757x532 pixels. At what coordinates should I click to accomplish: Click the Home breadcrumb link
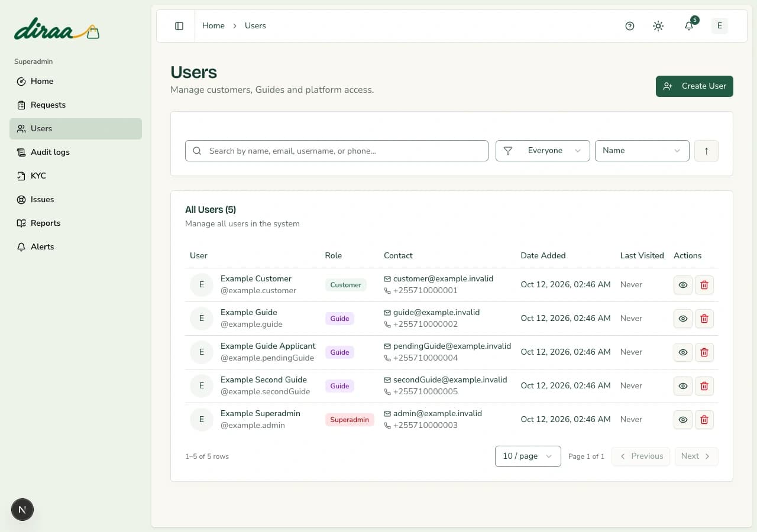coord(213,26)
